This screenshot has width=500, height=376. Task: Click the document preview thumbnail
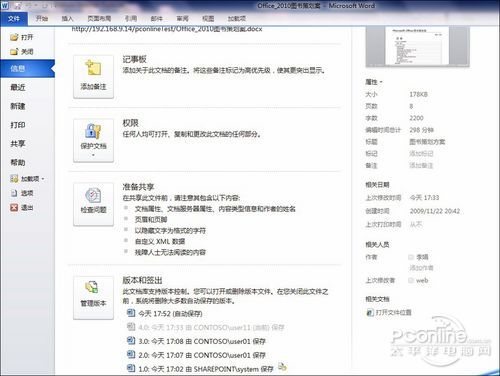[417, 47]
